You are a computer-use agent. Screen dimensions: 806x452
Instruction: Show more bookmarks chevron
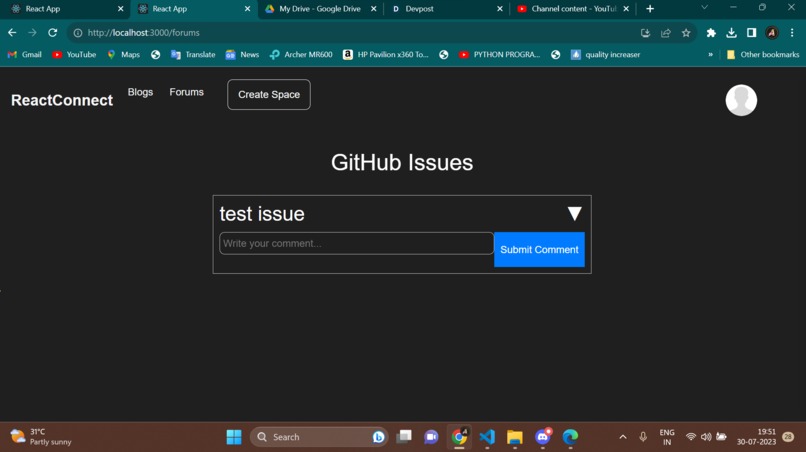click(x=710, y=55)
